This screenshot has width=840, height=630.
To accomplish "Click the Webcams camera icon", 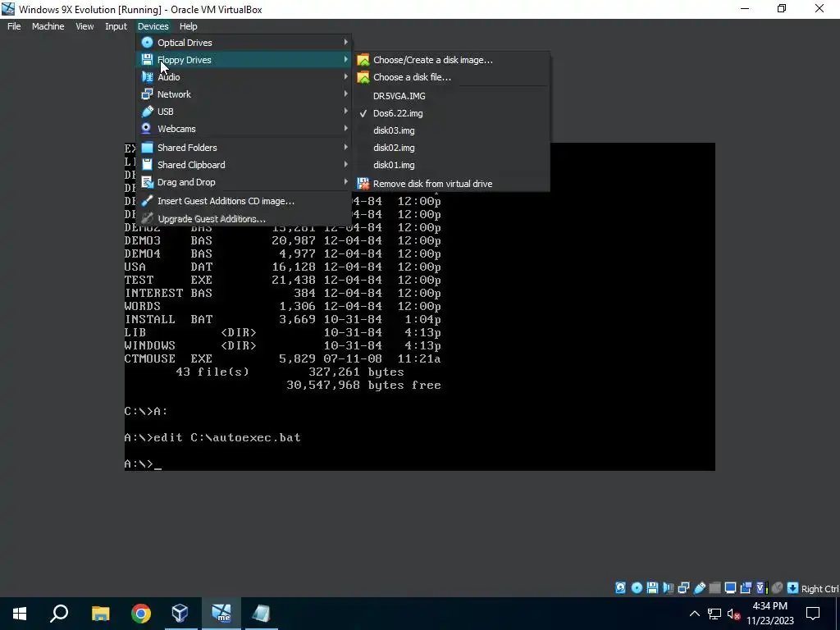I will [147, 129].
